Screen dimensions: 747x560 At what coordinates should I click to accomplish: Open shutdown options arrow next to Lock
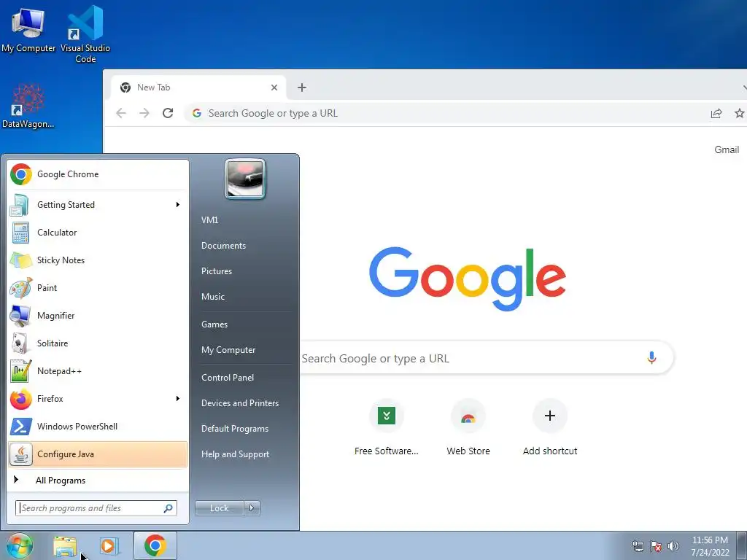tap(252, 508)
